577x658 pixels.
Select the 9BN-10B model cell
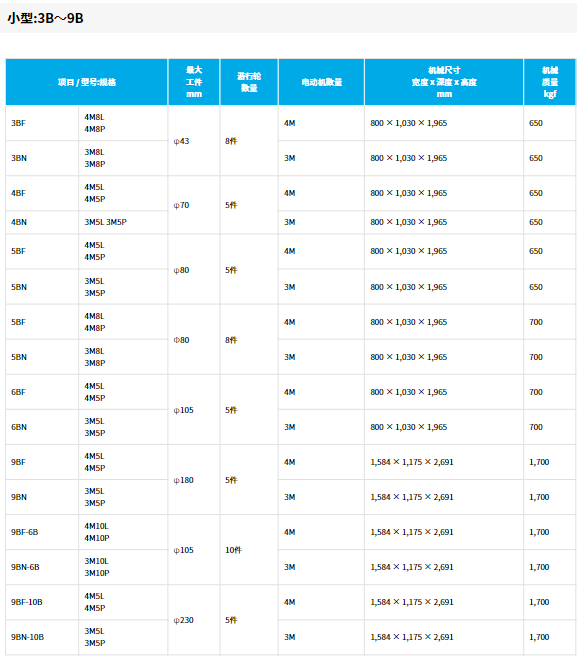(x=42, y=637)
